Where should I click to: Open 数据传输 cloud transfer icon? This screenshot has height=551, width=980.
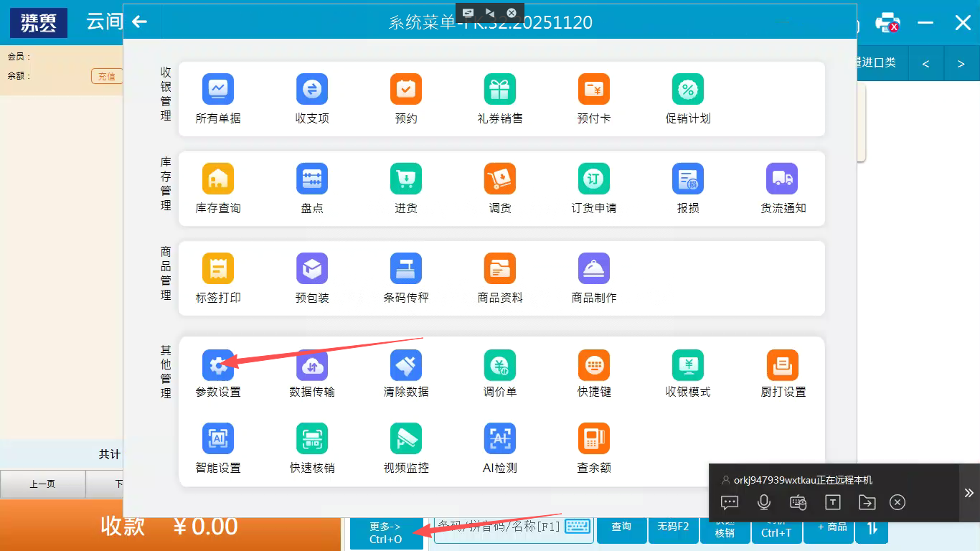pyautogui.click(x=312, y=366)
